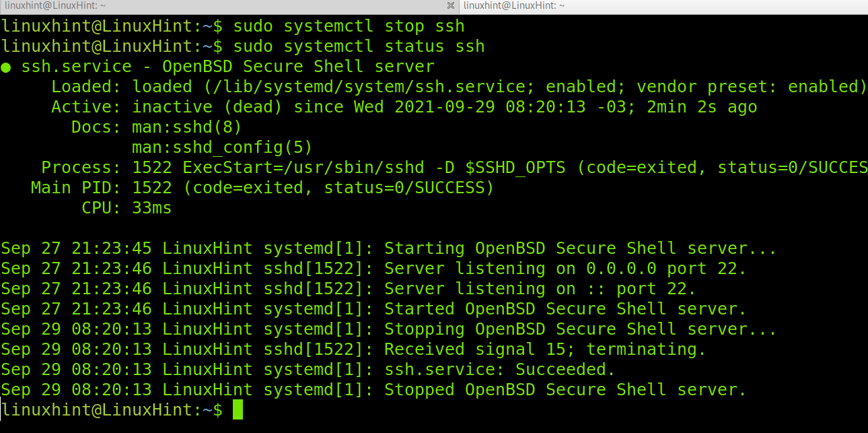Viewport: 868px width, 433px height.
Task: Click the 'Active: inactive (dead)' line
Action: tap(404, 107)
